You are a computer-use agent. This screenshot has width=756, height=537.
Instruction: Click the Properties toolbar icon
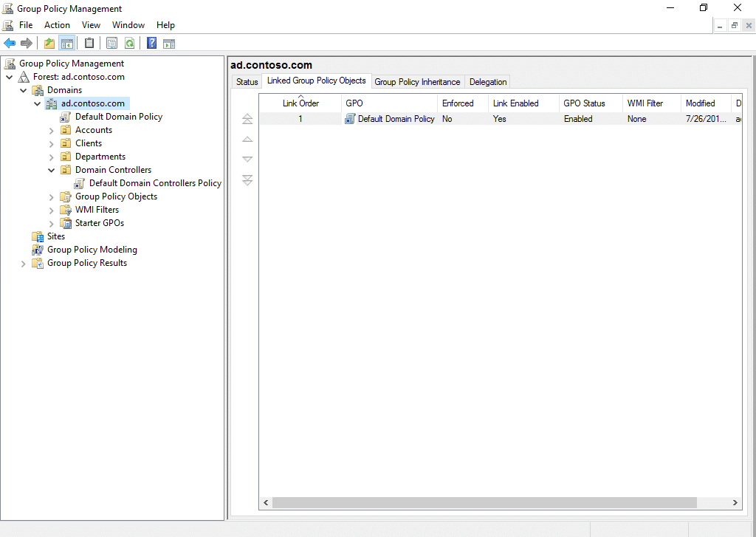coord(111,44)
